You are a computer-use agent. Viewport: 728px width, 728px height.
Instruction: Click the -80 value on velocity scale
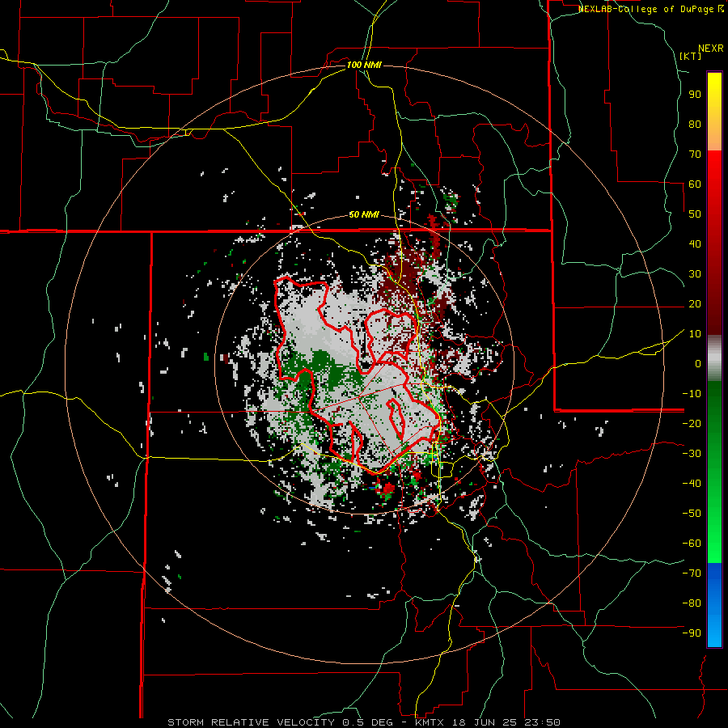pos(692,603)
